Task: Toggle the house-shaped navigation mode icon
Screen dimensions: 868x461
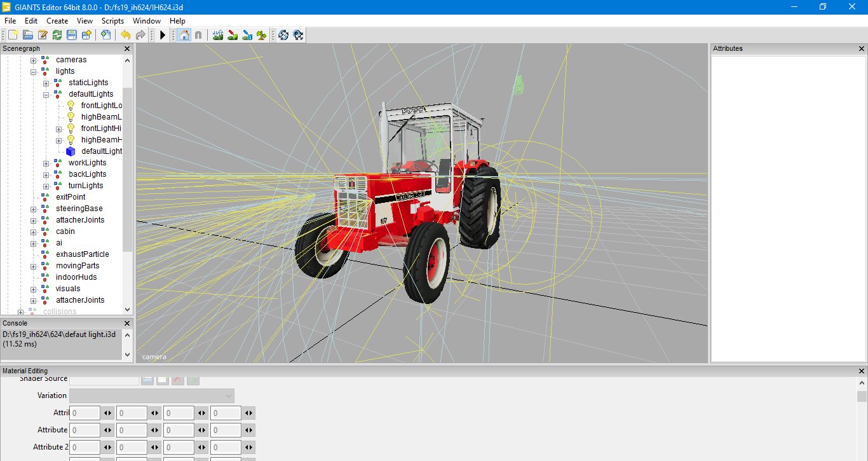Action: (x=184, y=35)
